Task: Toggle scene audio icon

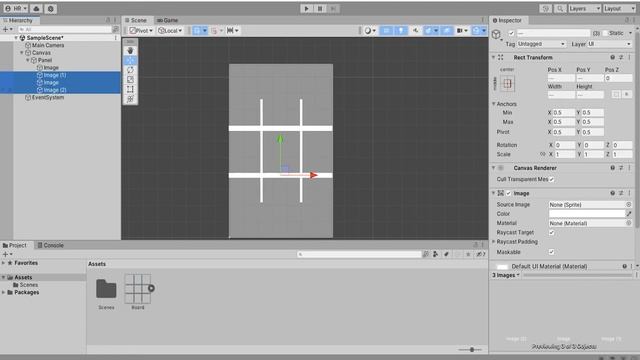Action: coord(416,31)
